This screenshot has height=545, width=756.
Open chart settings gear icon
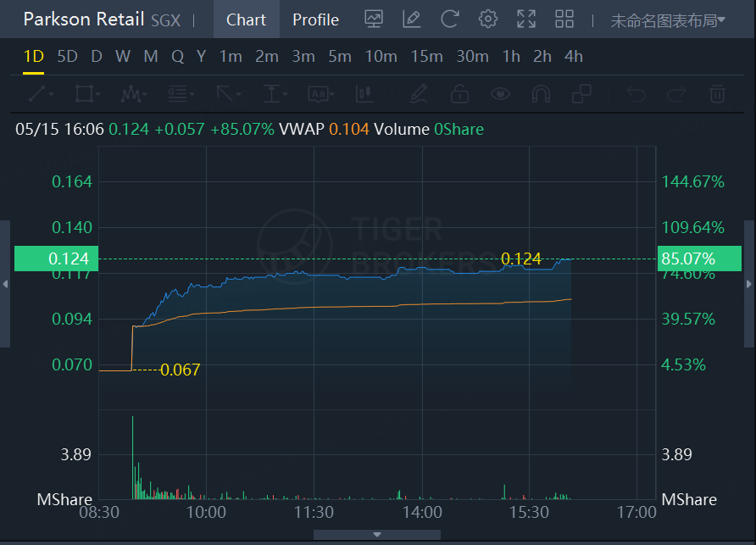[488, 19]
